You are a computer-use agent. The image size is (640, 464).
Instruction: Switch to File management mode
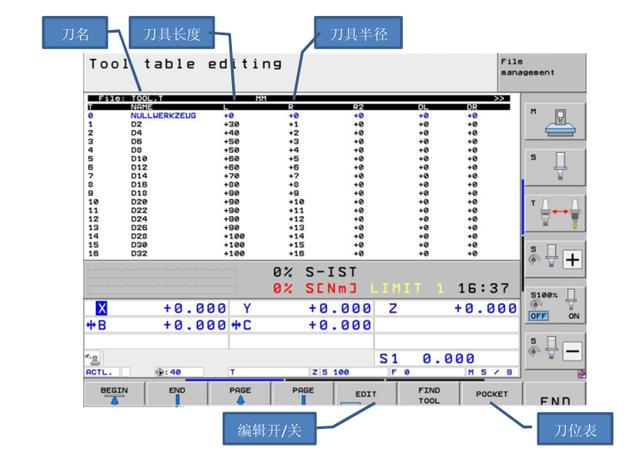point(541,72)
